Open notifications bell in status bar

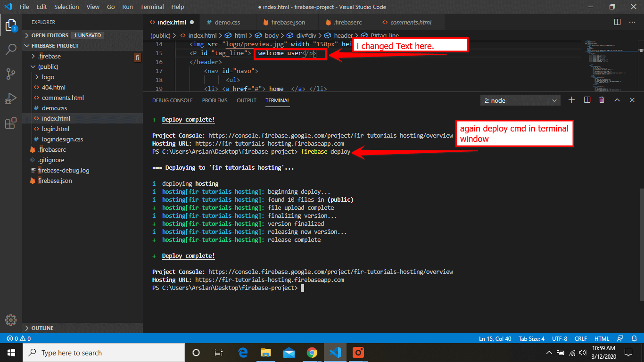point(634,338)
